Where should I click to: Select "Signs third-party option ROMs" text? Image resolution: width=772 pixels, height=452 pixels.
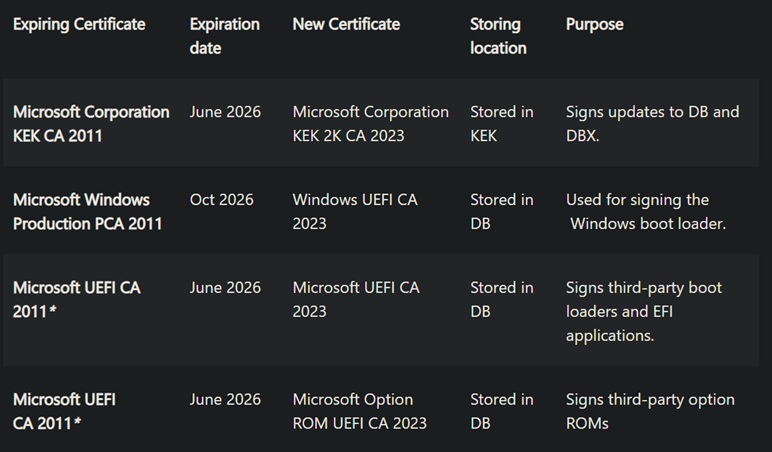pos(650,411)
